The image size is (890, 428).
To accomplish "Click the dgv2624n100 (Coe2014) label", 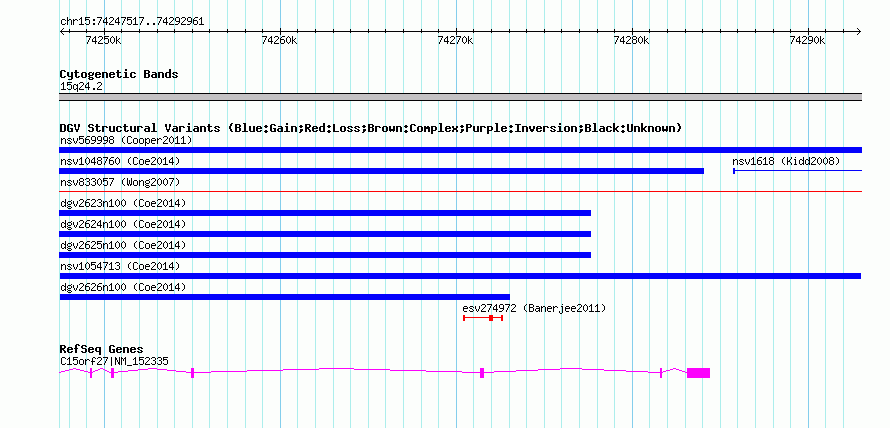I will point(123,224).
